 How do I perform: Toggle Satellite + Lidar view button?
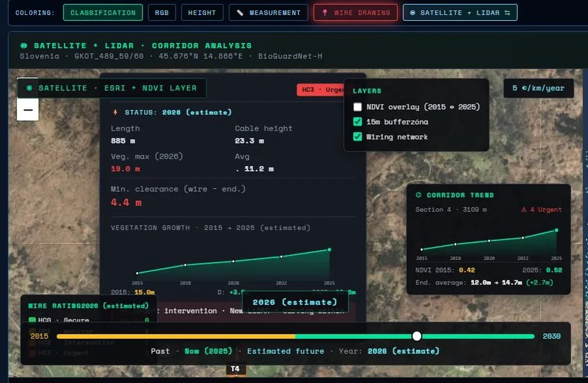click(460, 13)
